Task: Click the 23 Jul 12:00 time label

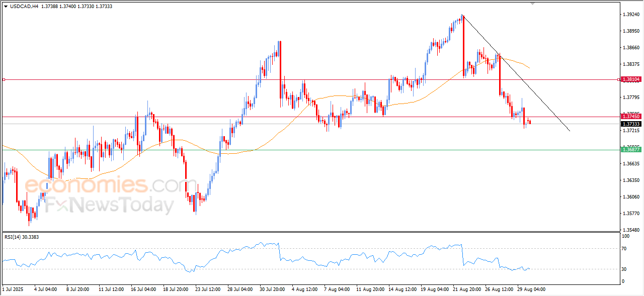Action: click(x=208, y=289)
